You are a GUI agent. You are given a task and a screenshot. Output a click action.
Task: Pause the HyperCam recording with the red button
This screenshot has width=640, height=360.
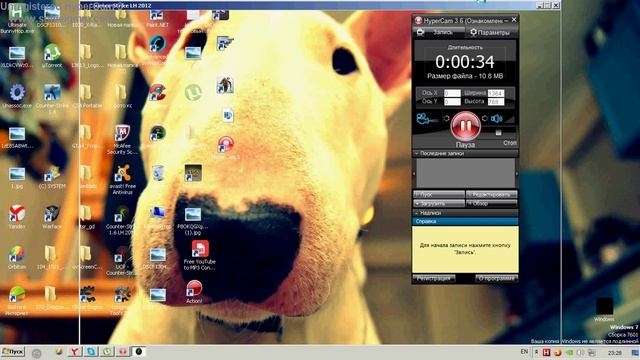(465, 126)
